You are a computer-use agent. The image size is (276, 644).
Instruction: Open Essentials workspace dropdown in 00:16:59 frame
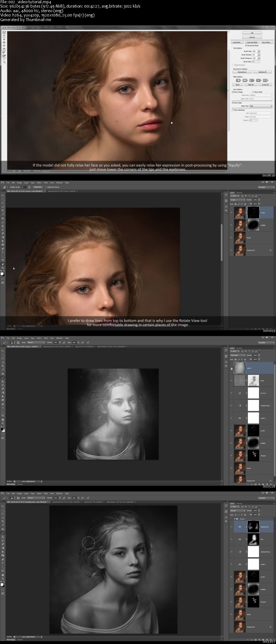tap(266, 187)
